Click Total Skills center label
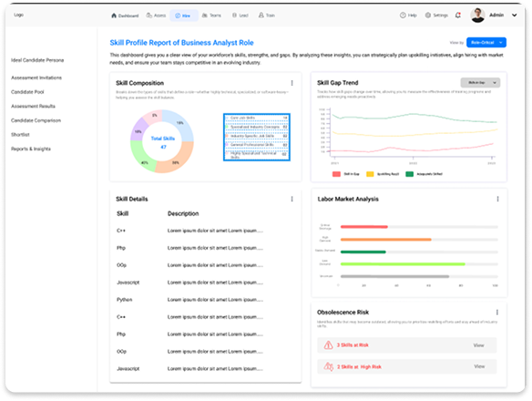This screenshot has width=532, height=401. (163, 139)
